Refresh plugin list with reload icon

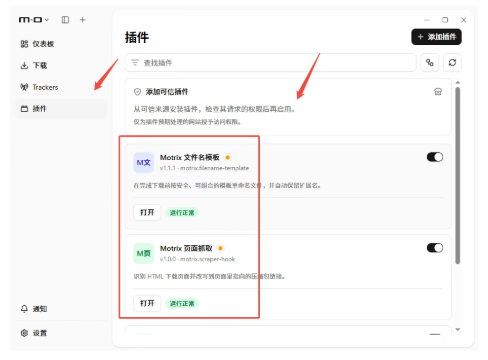click(x=452, y=62)
